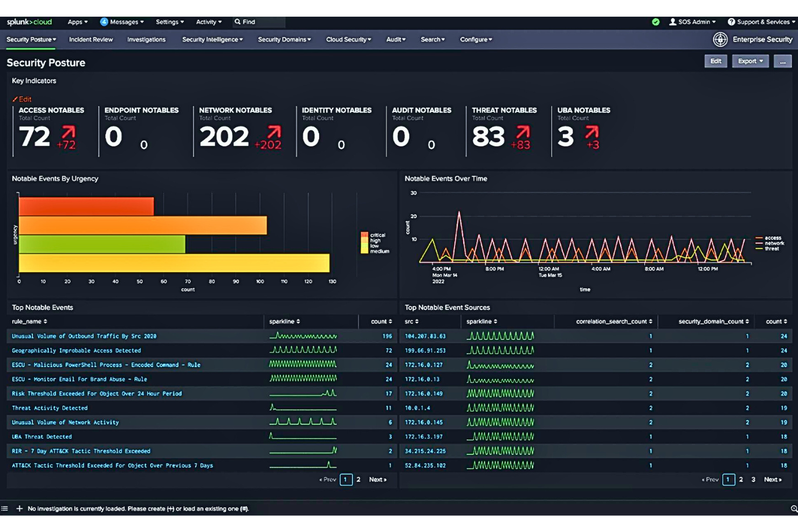Click the green health status checkmark icon

656,22
